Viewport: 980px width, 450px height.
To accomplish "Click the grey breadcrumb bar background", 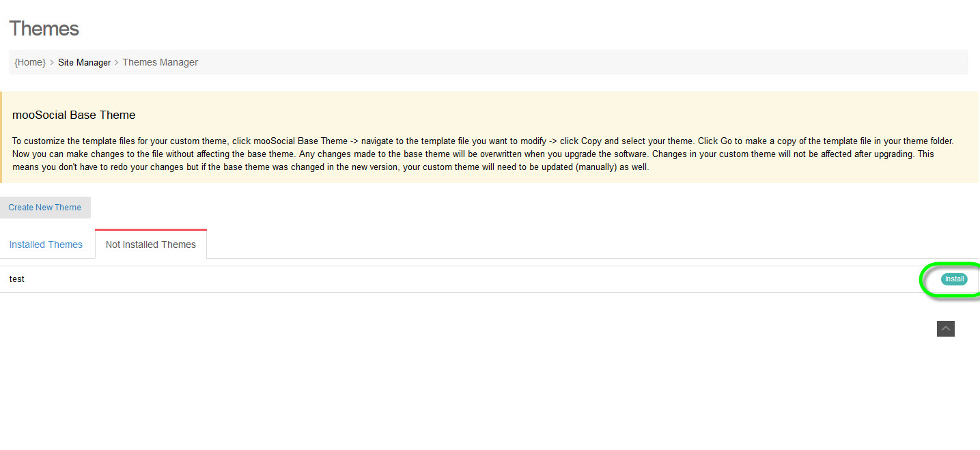I will pyautogui.click(x=546, y=62).
